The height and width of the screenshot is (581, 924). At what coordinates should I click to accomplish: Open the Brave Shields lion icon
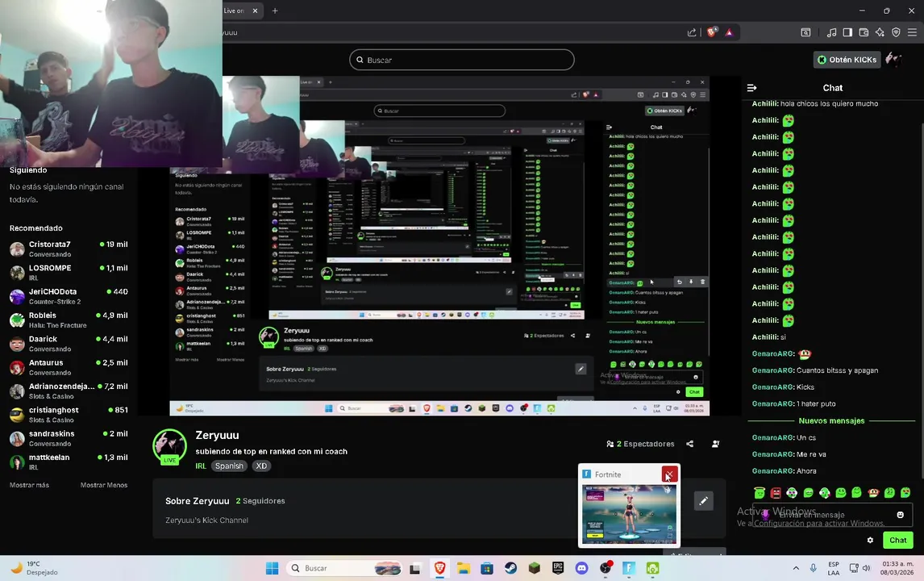pyautogui.click(x=712, y=32)
